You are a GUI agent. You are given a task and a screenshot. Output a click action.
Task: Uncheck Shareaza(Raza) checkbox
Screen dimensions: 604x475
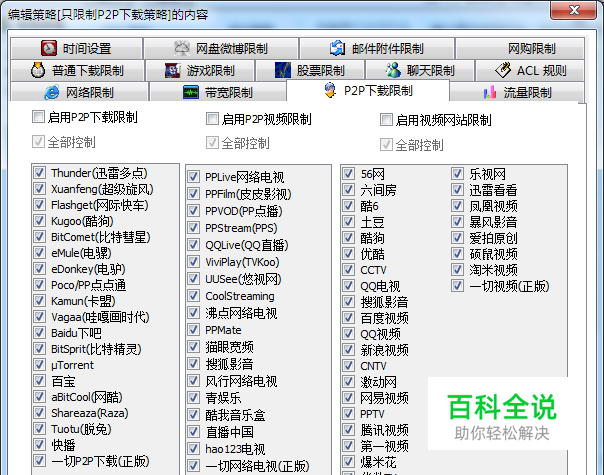[39, 412]
